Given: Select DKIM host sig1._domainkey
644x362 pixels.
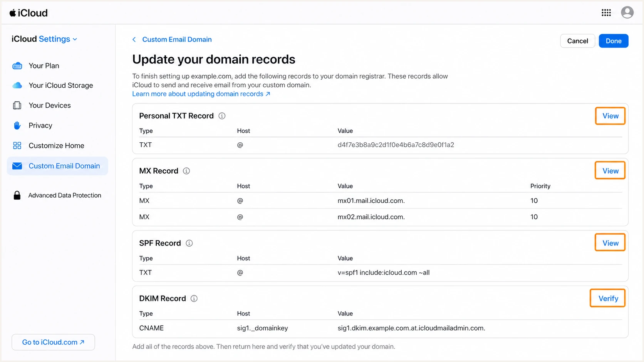Looking at the screenshot, I should [262, 328].
